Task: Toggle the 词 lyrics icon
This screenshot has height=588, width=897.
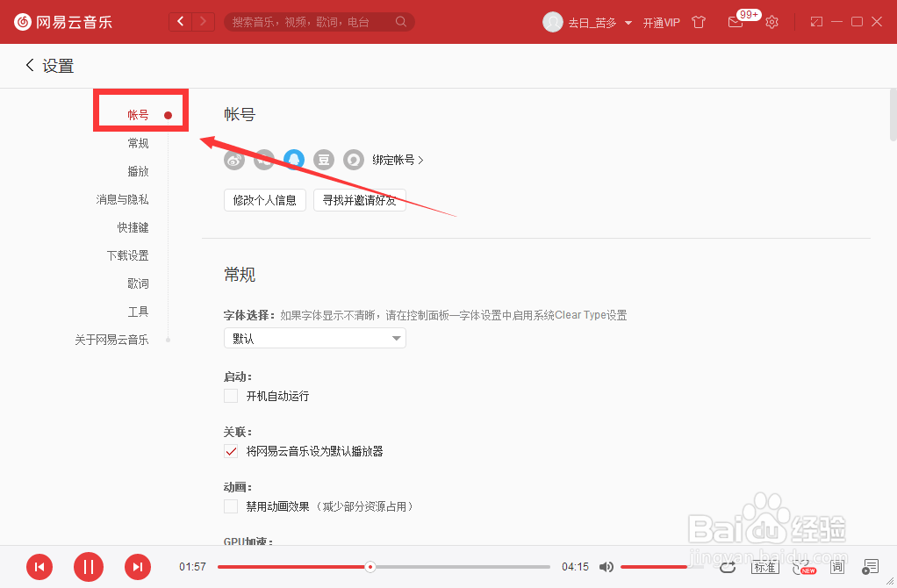Action: 837,567
